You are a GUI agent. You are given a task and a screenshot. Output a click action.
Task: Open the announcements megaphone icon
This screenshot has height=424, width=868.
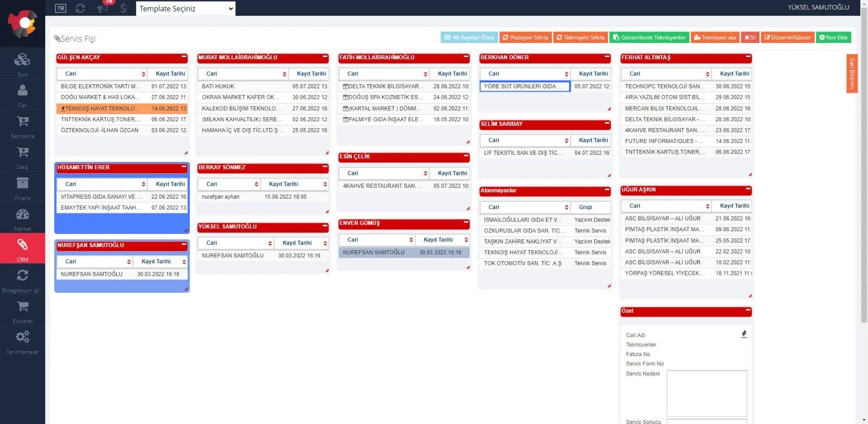[x=102, y=8]
